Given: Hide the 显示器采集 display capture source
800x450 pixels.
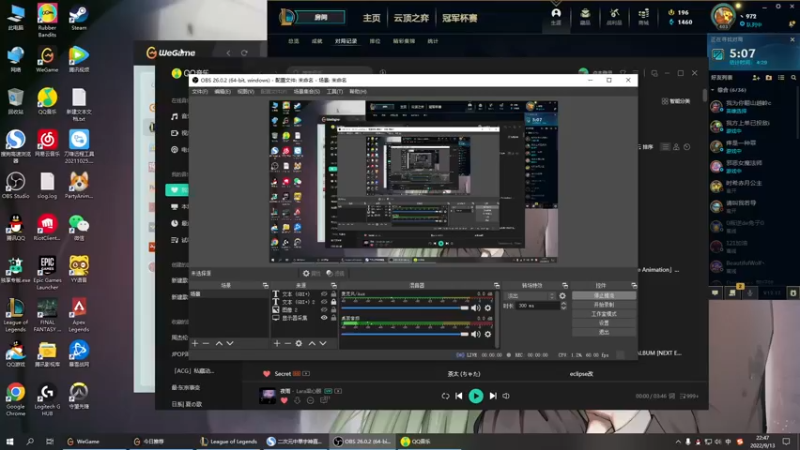Looking at the screenshot, I should (x=324, y=318).
